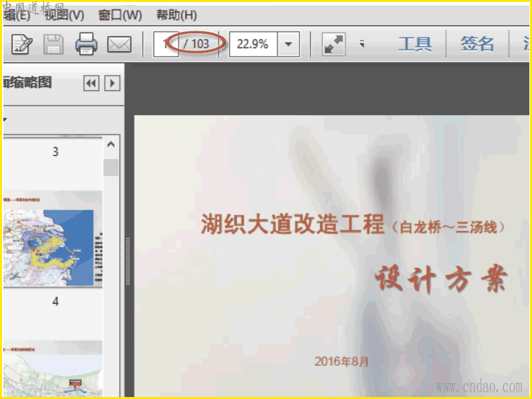Click the page thumbnails (缩略图) panel title
Viewport: 532px width, 399px height.
pos(27,82)
